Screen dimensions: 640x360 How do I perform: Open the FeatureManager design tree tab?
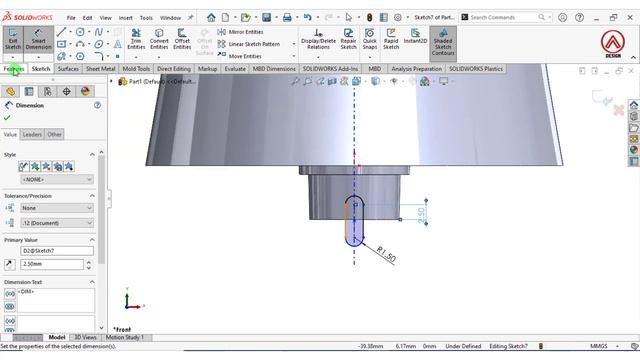coord(10,91)
